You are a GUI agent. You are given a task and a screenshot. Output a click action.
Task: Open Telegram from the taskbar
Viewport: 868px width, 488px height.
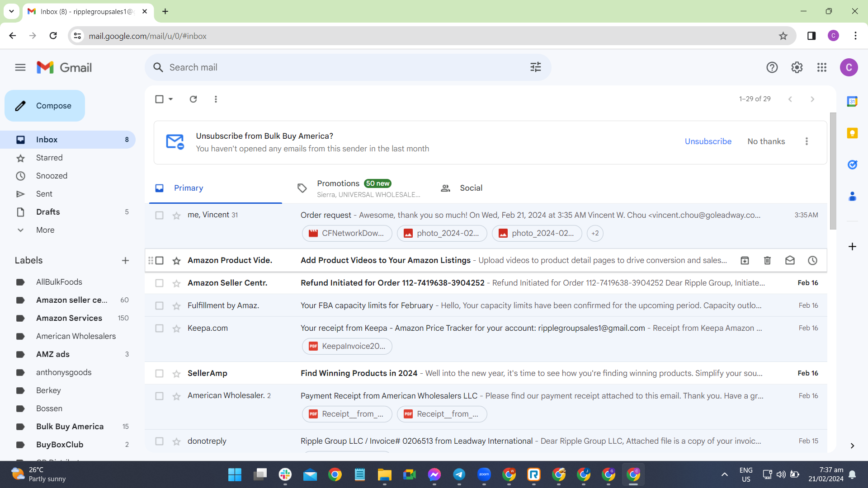tap(459, 474)
